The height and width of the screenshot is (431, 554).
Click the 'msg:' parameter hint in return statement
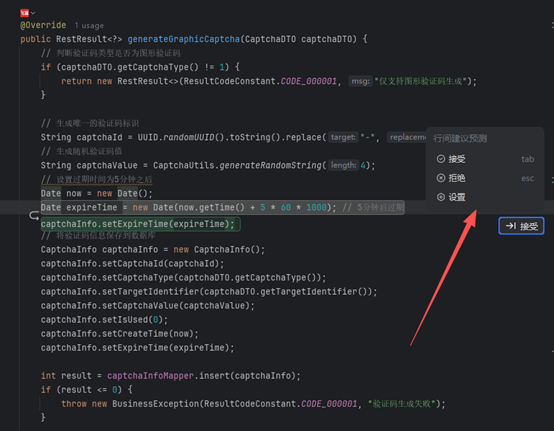(x=360, y=81)
